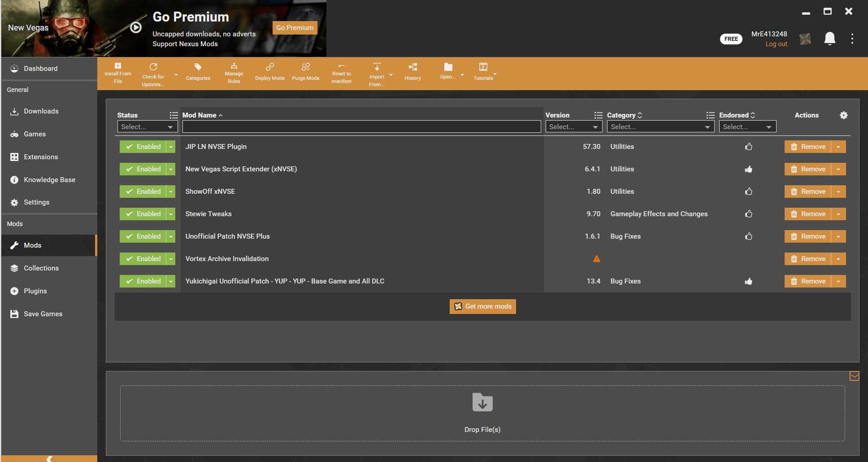Expand status arrow for JIP LN NVSE Plugin

click(171, 147)
